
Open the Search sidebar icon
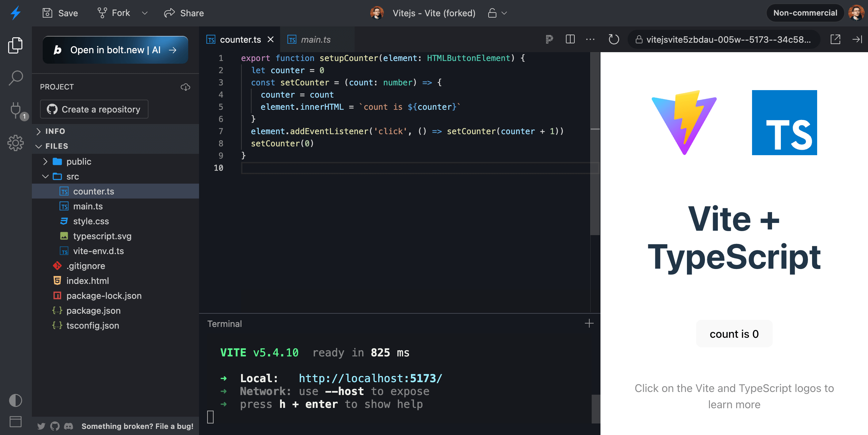[x=16, y=78]
